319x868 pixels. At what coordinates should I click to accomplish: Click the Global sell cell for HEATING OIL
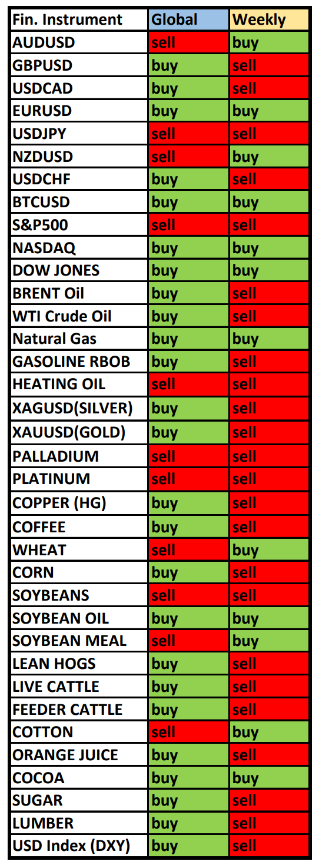[188, 384]
